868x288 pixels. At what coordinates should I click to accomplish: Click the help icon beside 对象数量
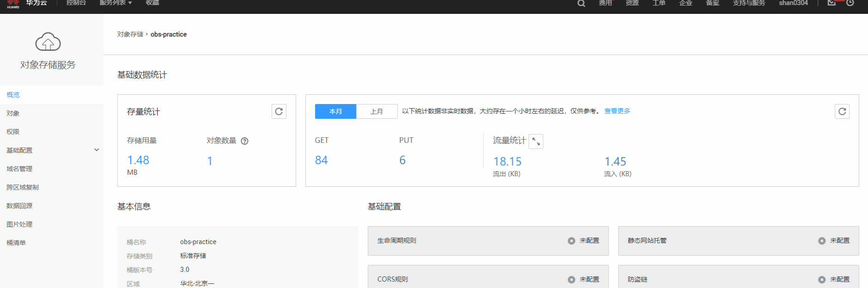pyautogui.click(x=245, y=141)
